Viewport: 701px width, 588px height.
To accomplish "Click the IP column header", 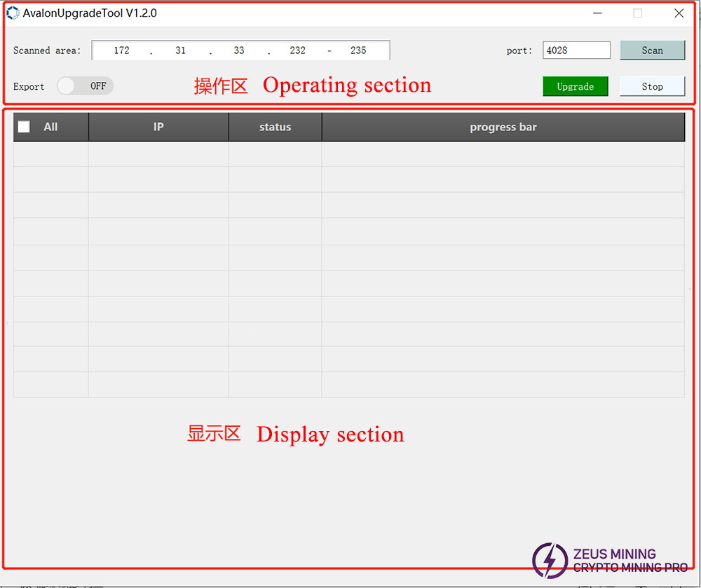I will coord(158,127).
